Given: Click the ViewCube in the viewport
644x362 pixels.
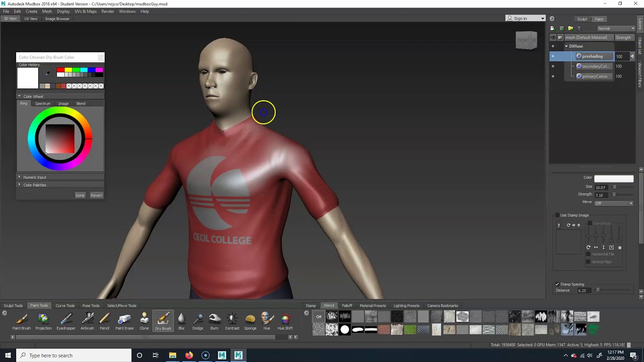Looking at the screenshot, I should click(x=526, y=40).
